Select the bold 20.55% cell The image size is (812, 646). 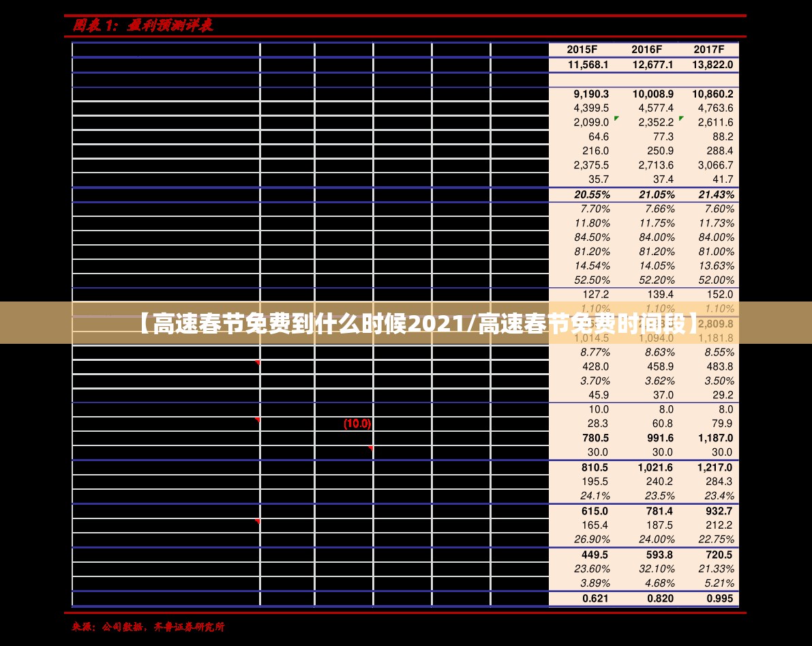[x=592, y=195]
